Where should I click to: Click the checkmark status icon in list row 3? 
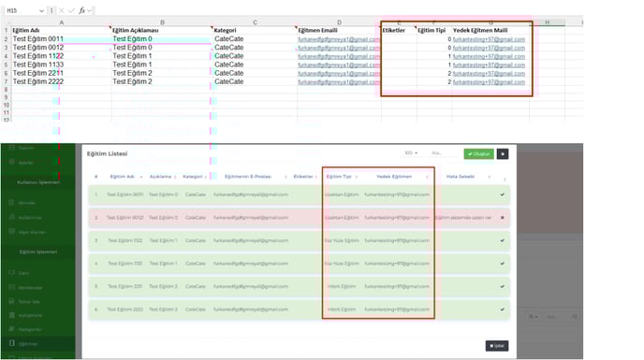click(503, 240)
